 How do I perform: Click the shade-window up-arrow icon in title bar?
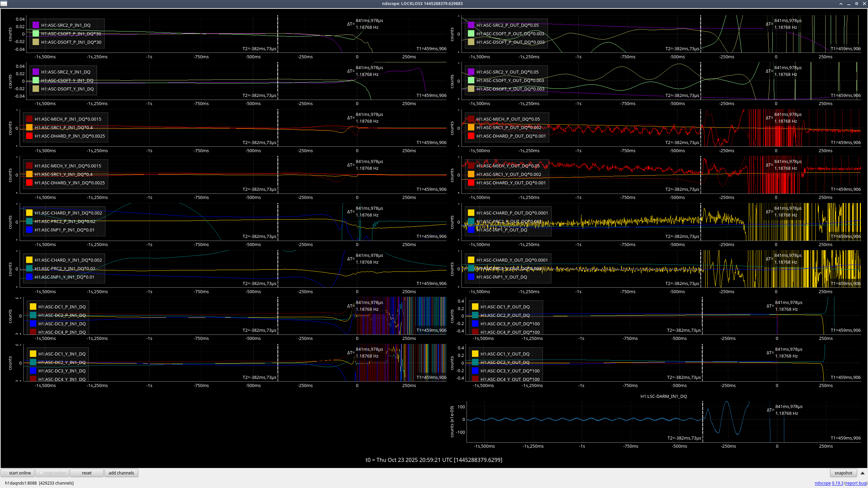point(841,4)
